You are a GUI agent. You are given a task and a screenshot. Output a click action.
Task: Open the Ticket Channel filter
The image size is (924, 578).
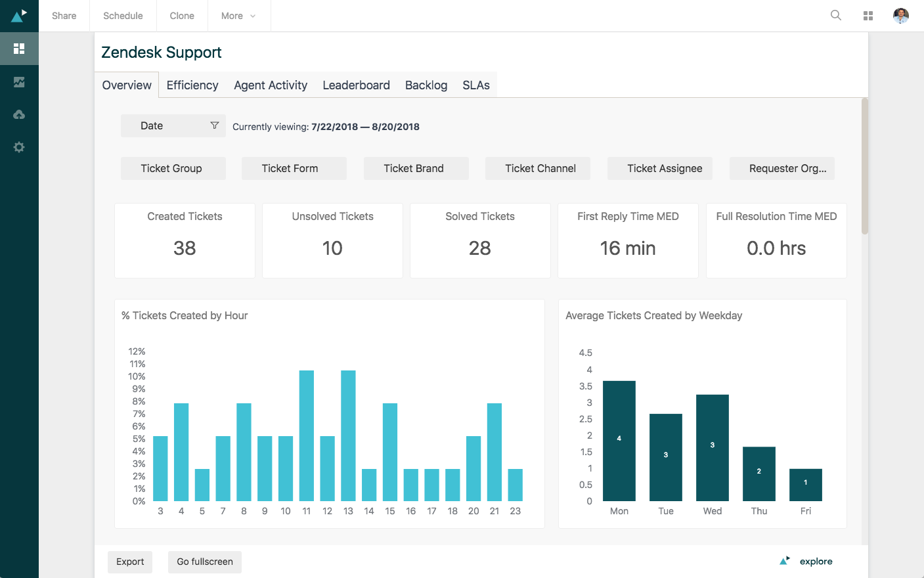tap(538, 168)
